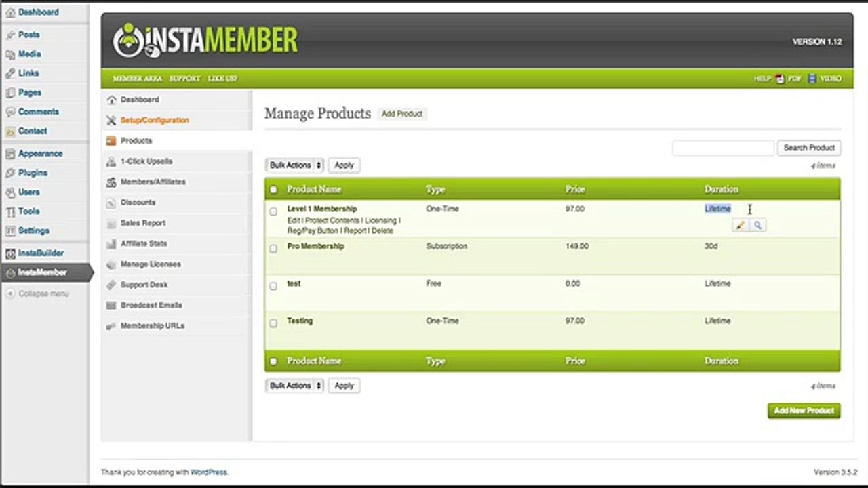The height and width of the screenshot is (488, 868).
Task: Collapse the WordPress admin menu
Action: pyautogui.click(x=38, y=293)
